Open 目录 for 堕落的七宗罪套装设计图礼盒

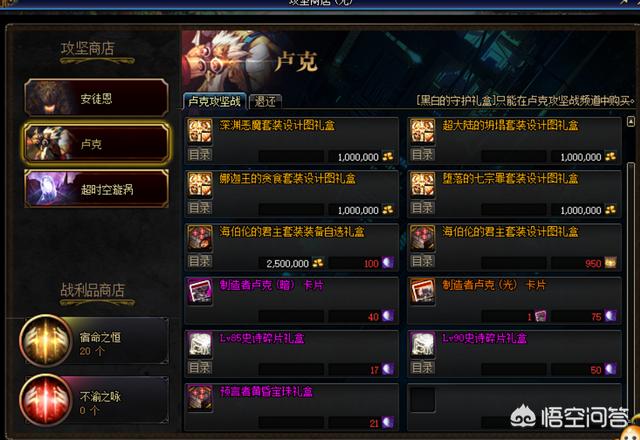point(422,208)
